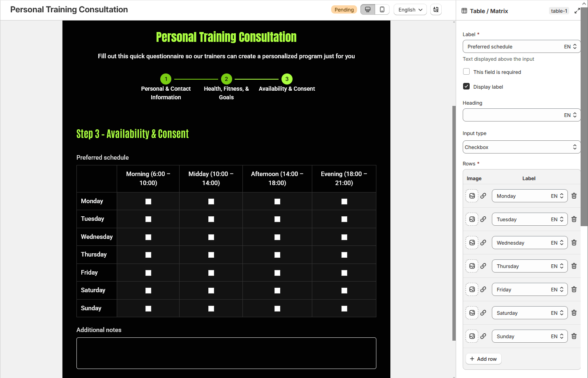Click the form preview vertical scrollbar

click(x=454, y=223)
